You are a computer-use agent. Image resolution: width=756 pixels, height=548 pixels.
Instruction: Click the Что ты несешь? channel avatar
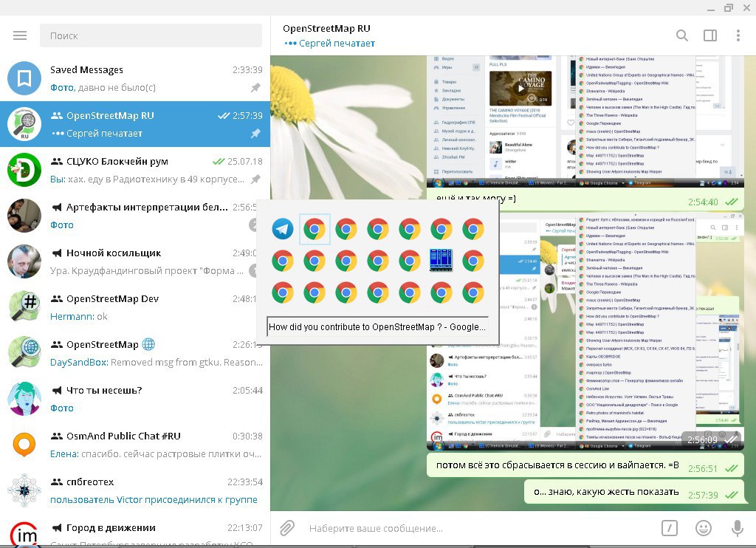(x=24, y=399)
